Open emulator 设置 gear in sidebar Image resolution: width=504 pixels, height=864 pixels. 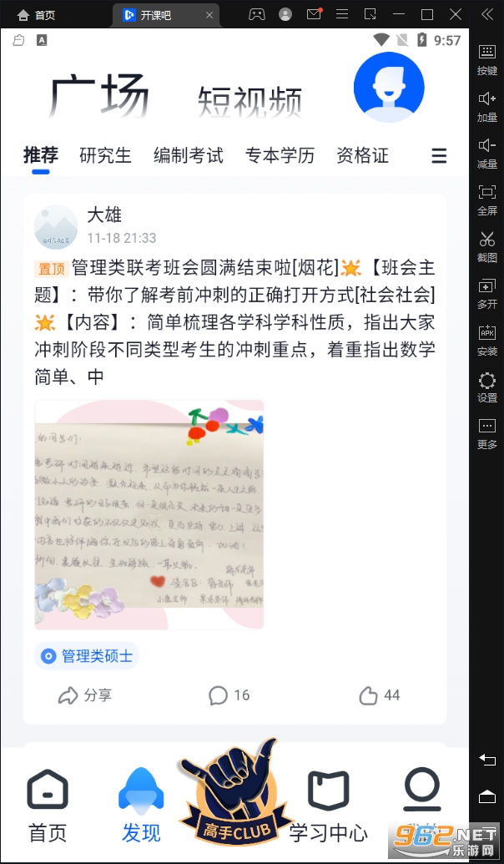(x=487, y=387)
